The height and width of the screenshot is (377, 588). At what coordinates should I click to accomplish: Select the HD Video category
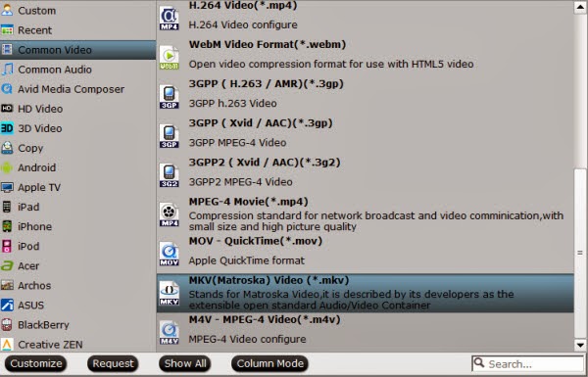(x=77, y=109)
